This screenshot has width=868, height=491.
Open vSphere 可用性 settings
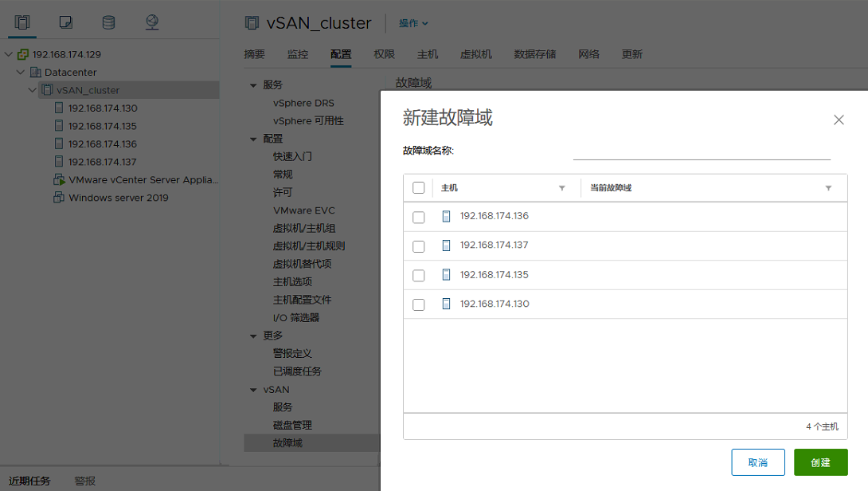[x=308, y=121]
